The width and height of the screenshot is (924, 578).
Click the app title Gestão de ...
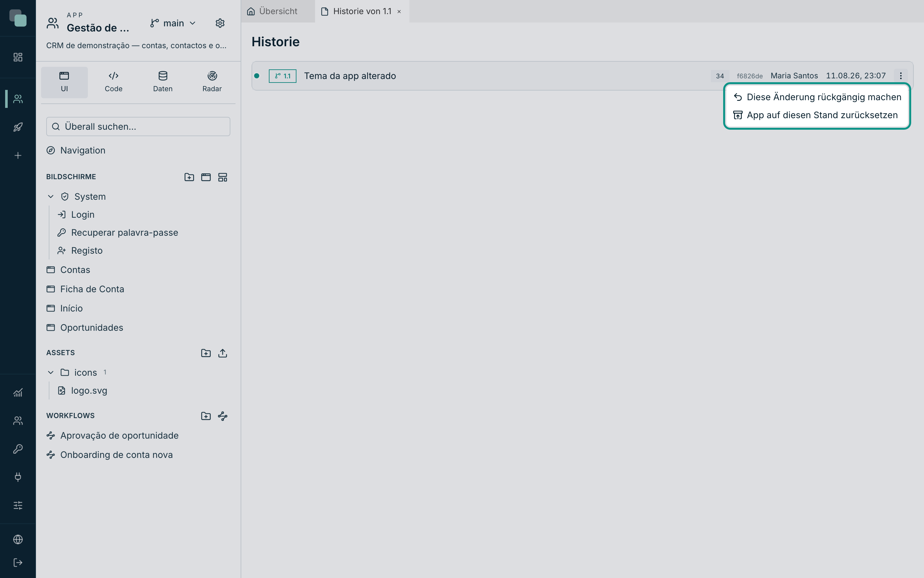98,28
